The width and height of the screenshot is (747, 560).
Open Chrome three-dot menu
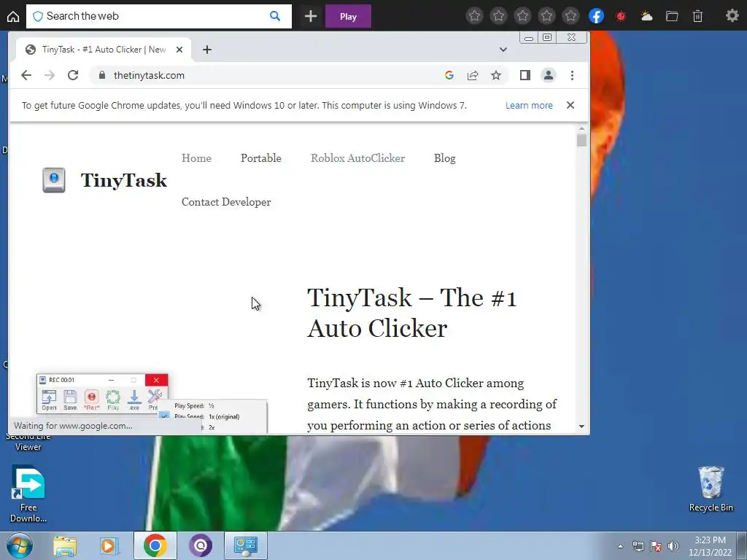(x=572, y=75)
